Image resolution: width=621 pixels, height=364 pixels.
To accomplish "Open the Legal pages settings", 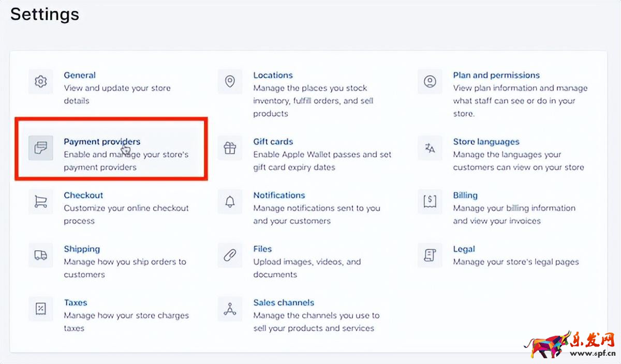I will (464, 249).
